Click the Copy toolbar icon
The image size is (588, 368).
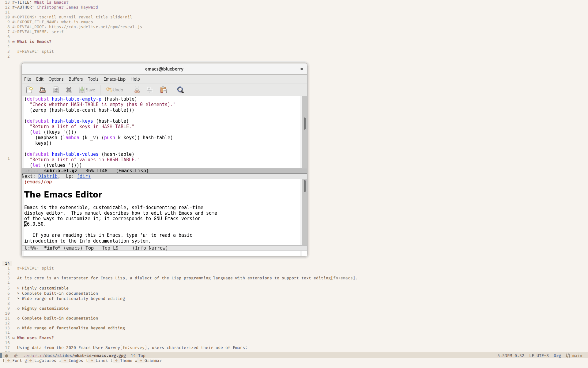[150, 90]
